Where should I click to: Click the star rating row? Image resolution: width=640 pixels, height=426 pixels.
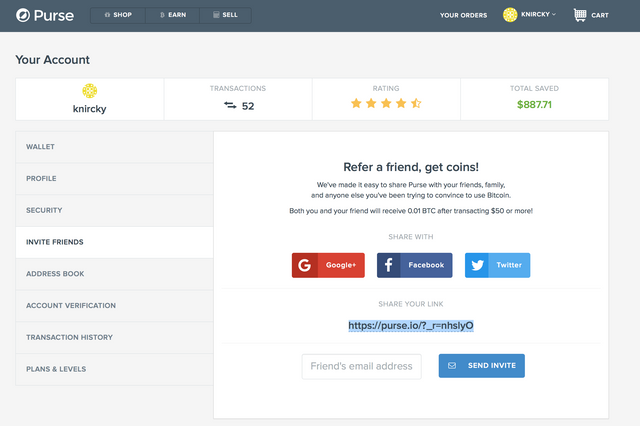pyautogui.click(x=386, y=103)
